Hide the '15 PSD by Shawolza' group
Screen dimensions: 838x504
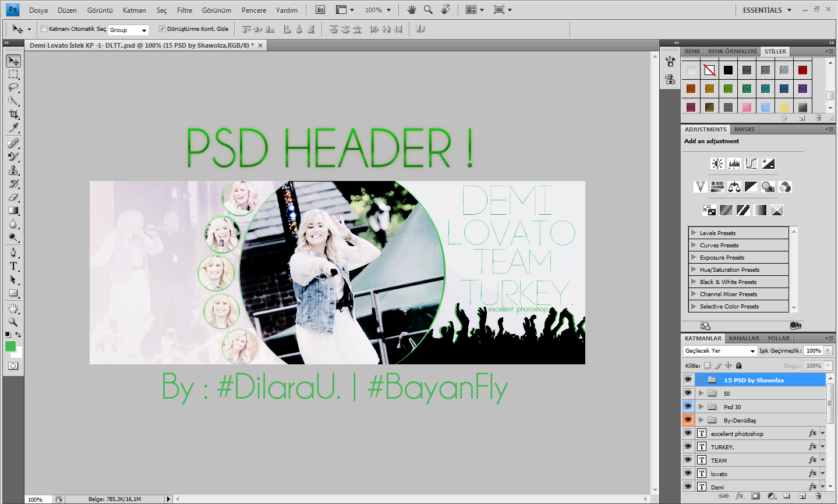click(688, 379)
